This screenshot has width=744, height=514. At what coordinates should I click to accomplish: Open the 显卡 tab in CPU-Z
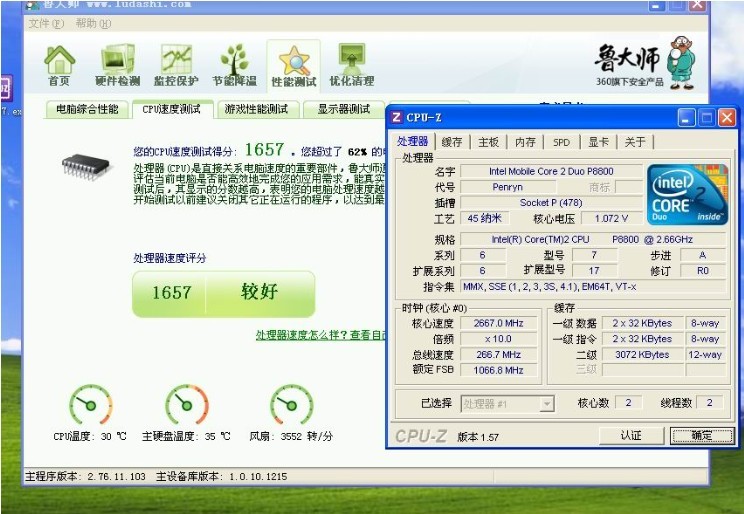click(x=598, y=142)
